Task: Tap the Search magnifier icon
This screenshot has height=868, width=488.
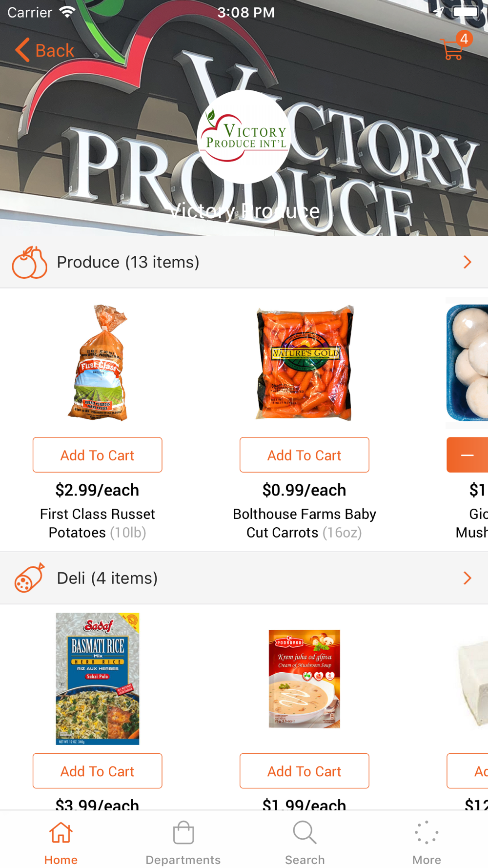Action: point(305,833)
